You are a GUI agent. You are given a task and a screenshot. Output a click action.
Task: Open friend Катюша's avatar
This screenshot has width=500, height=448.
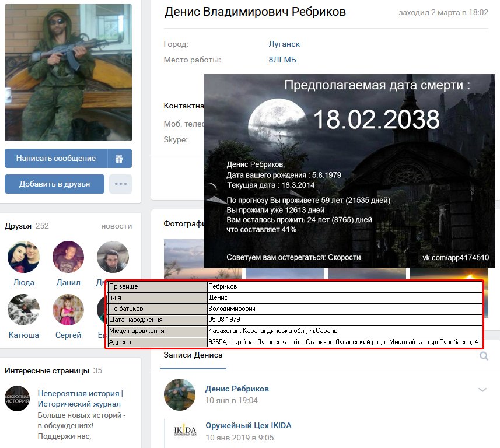click(x=23, y=310)
